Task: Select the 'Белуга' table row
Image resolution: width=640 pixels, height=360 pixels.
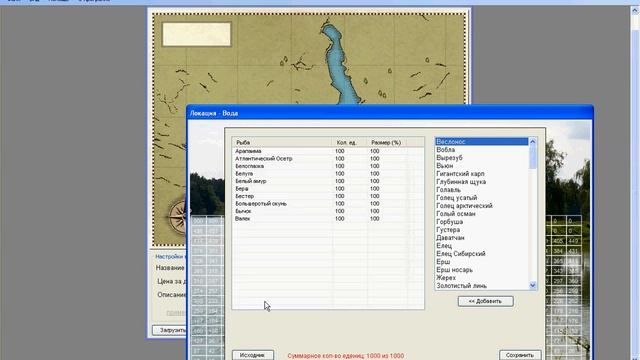Action: (328, 173)
